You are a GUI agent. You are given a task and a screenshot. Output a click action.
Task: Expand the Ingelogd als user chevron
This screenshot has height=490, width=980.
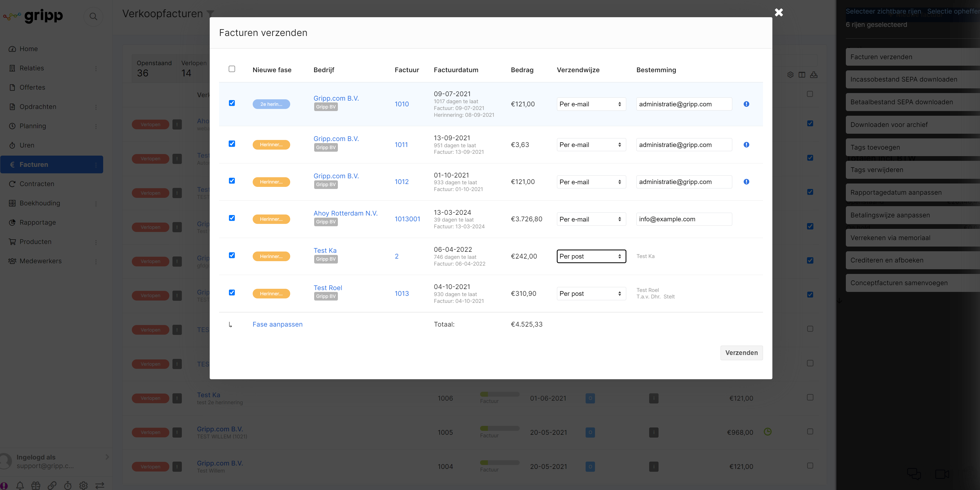pos(107,457)
